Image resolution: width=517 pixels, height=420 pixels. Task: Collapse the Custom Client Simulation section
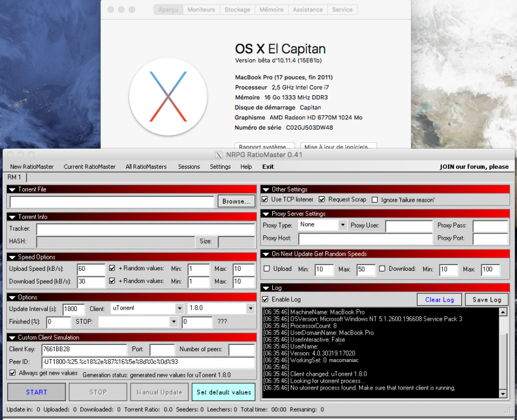(12, 337)
